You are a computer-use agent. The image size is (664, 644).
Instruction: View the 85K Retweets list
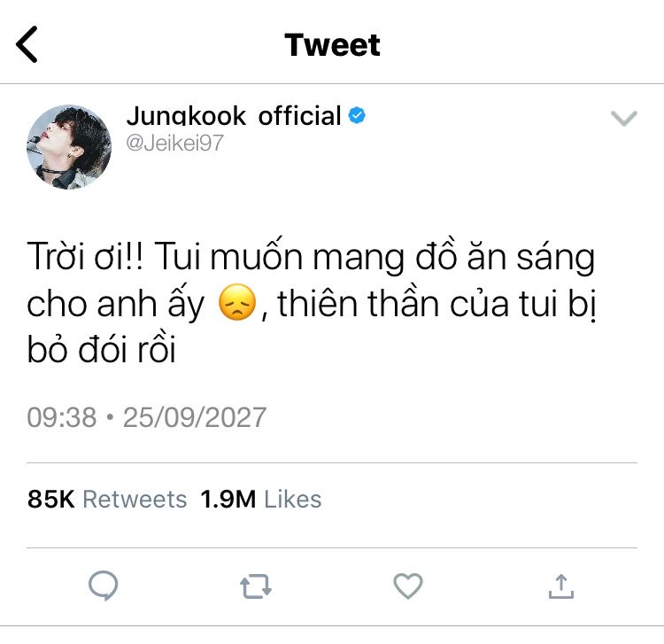coord(107,499)
